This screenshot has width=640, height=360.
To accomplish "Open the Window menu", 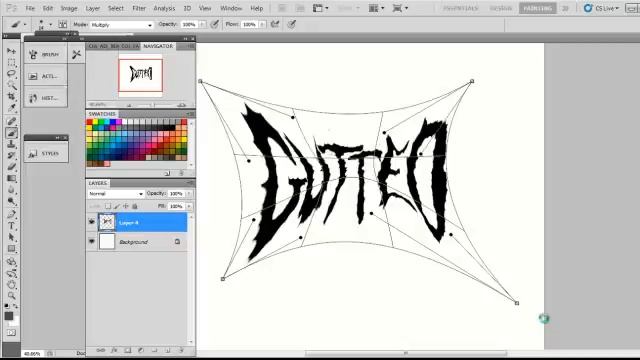I will 231,8.
